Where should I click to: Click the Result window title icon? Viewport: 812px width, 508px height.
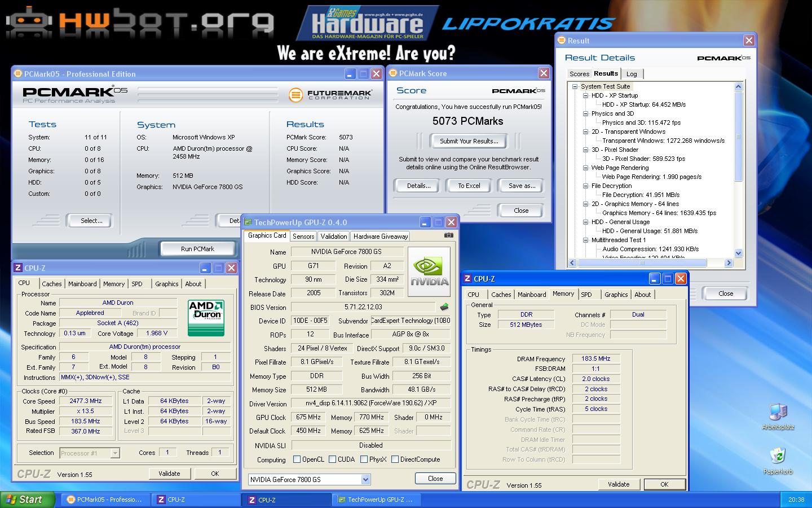[561, 41]
